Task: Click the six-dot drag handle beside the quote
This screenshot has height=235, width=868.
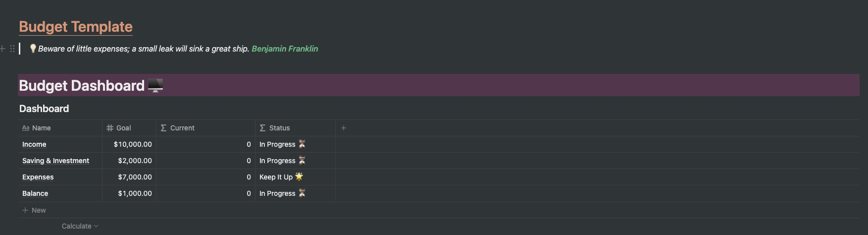Action: click(x=12, y=49)
